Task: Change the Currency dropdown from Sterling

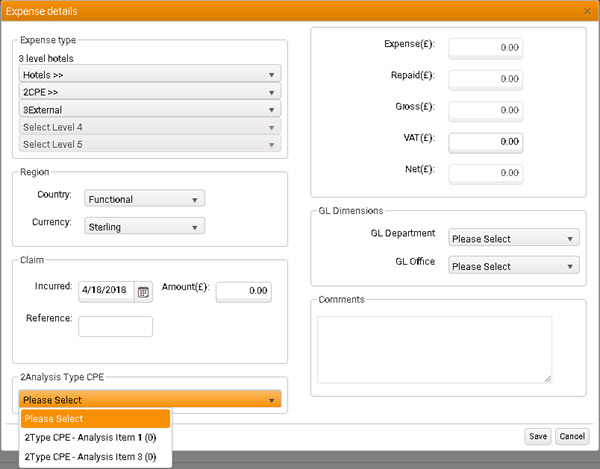Action: click(145, 227)
